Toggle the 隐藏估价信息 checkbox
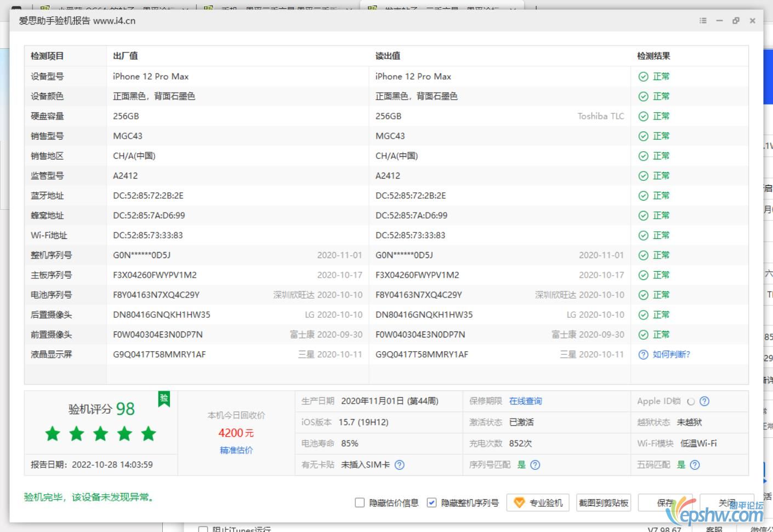This screenshot has width=773, height=532. coord(360,502)
